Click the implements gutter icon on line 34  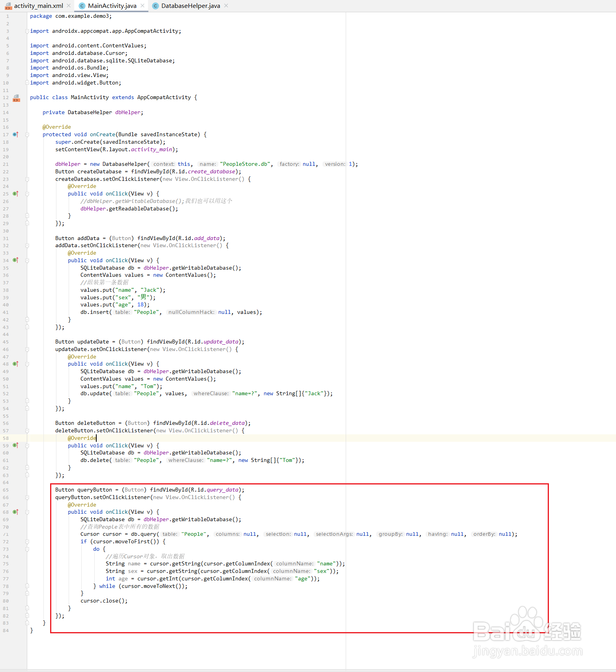[x=15, y=261]
